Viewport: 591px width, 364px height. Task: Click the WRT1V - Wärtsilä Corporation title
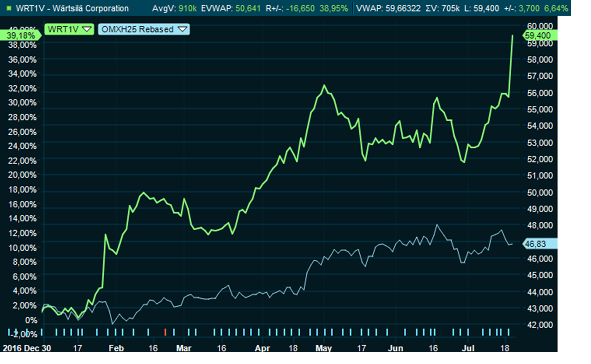click(x=72, y=8)
